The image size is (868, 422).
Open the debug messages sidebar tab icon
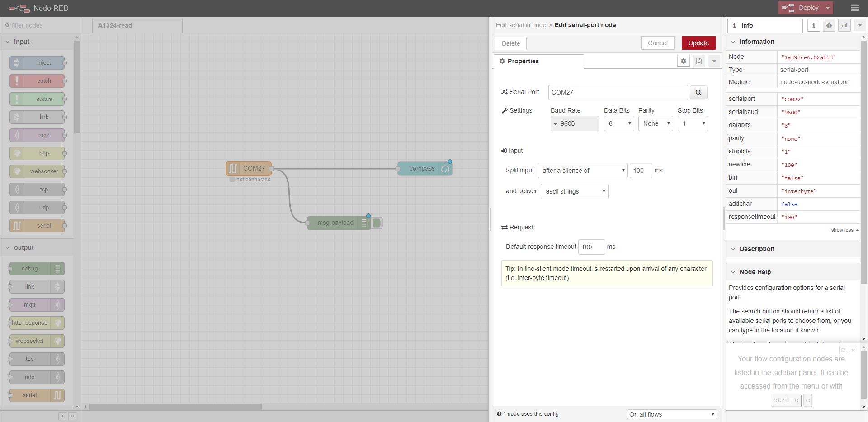[829, 25]
